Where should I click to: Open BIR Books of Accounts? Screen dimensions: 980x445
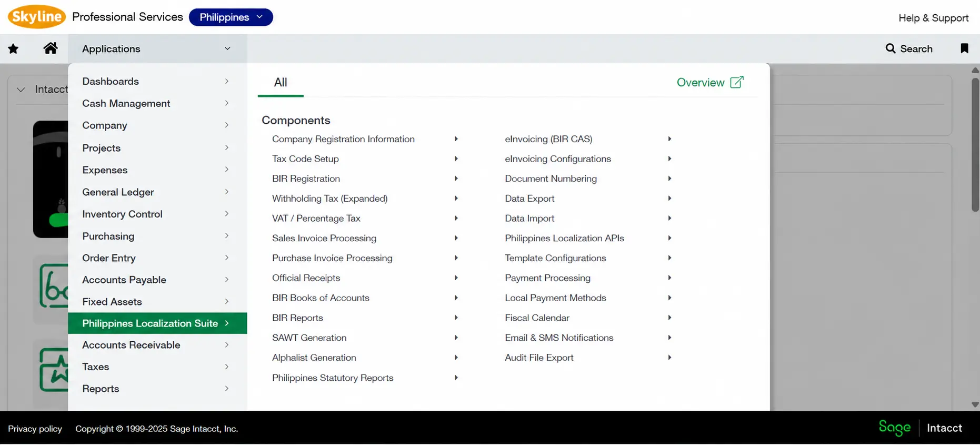point(321,298)
